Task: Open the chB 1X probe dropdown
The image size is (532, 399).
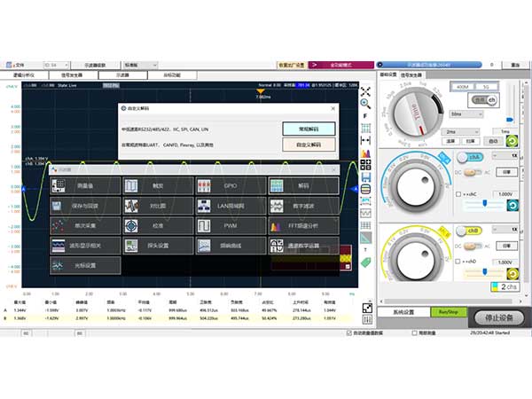Action: [505, 230]
